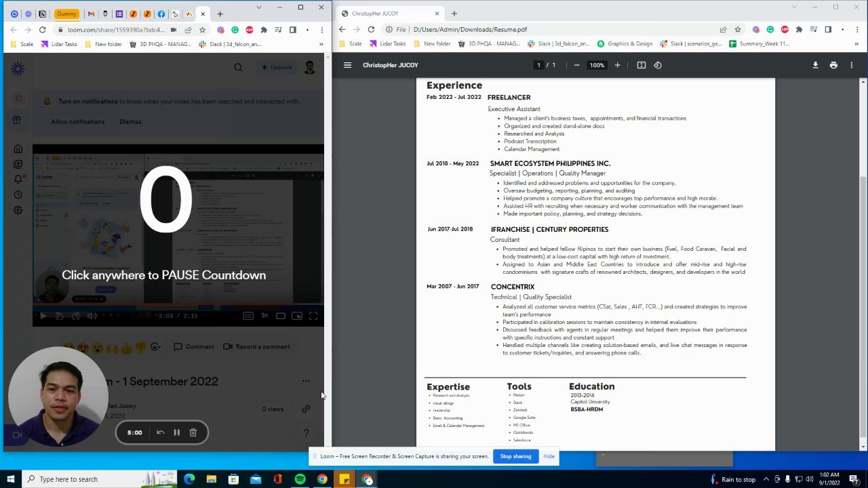
Task: Click Loom search magnifier icon
Action: [x=238, y=67]
